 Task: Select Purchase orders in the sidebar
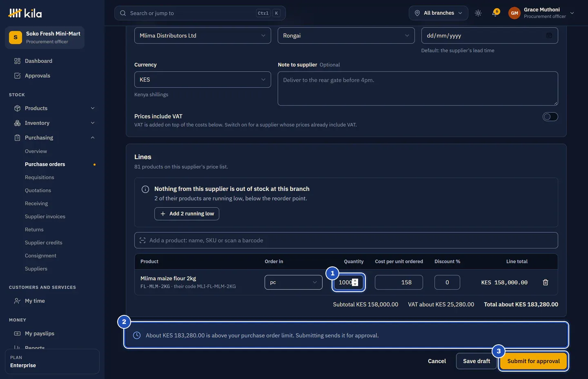(x=45, y=164)
